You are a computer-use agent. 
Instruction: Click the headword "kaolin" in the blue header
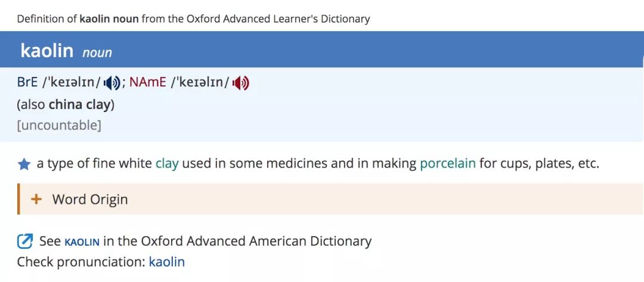pos(47,51)
